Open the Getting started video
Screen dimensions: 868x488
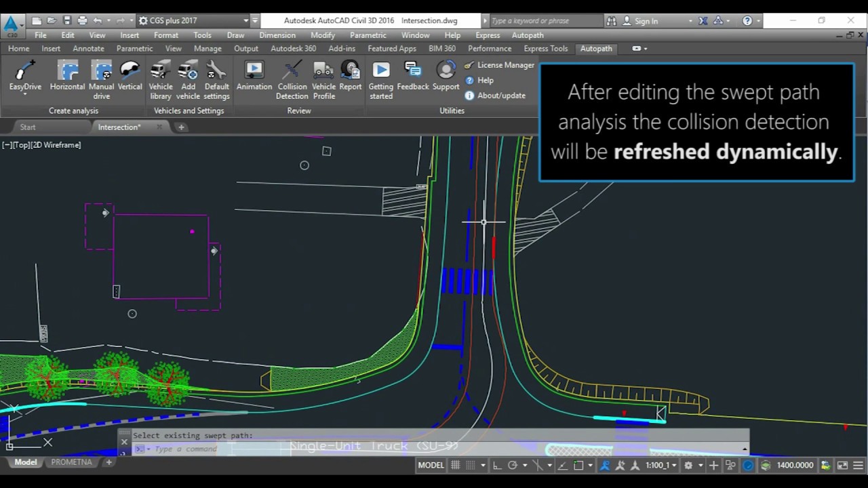[x=381, y=80]
